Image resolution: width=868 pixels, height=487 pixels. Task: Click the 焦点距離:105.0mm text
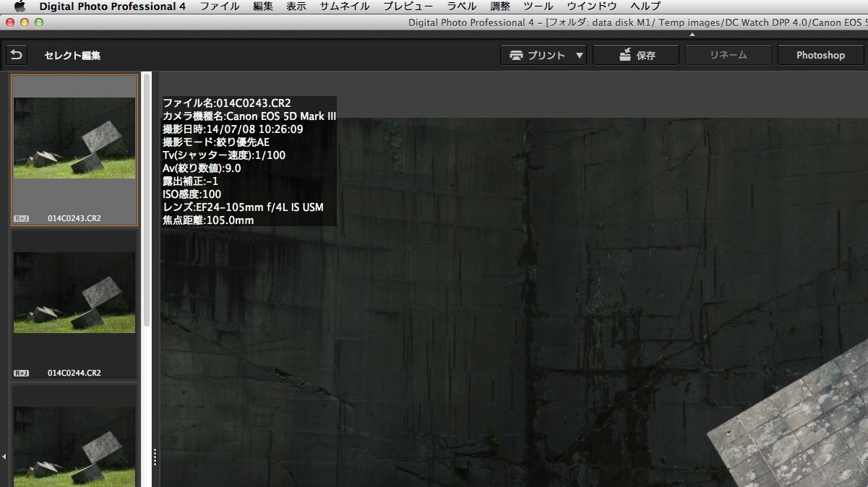click(208, 220)
